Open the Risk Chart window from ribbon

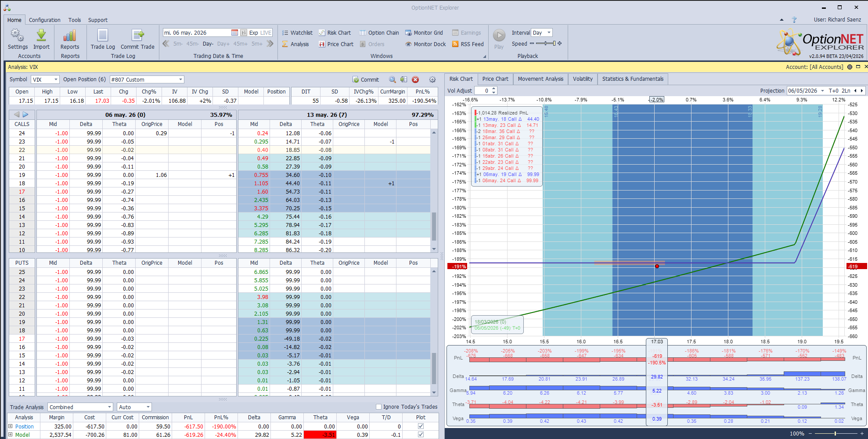[335, 32]
